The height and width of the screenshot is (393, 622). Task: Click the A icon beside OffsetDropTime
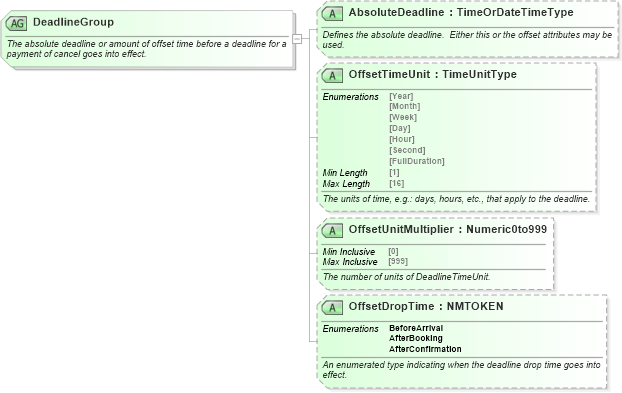pyautogui.click(x=332, y=307)
